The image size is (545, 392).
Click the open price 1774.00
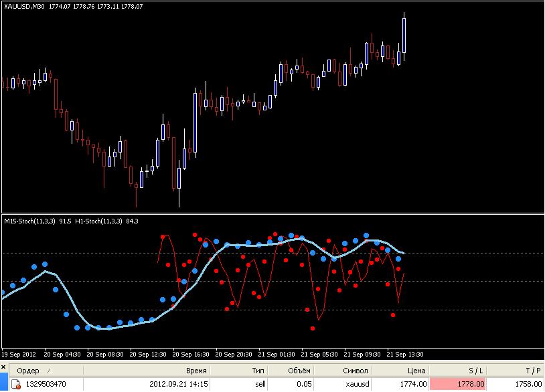point(413,384)
